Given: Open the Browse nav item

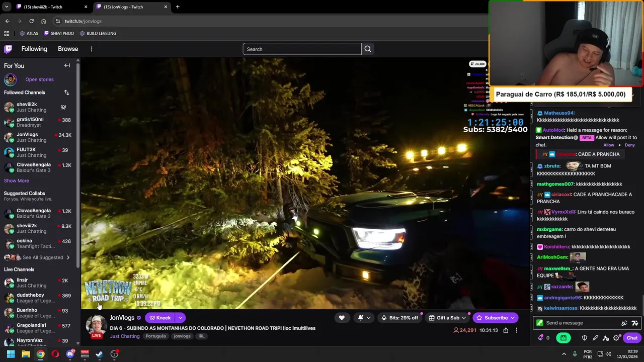Looking at the screenshot, I should 68,49.
